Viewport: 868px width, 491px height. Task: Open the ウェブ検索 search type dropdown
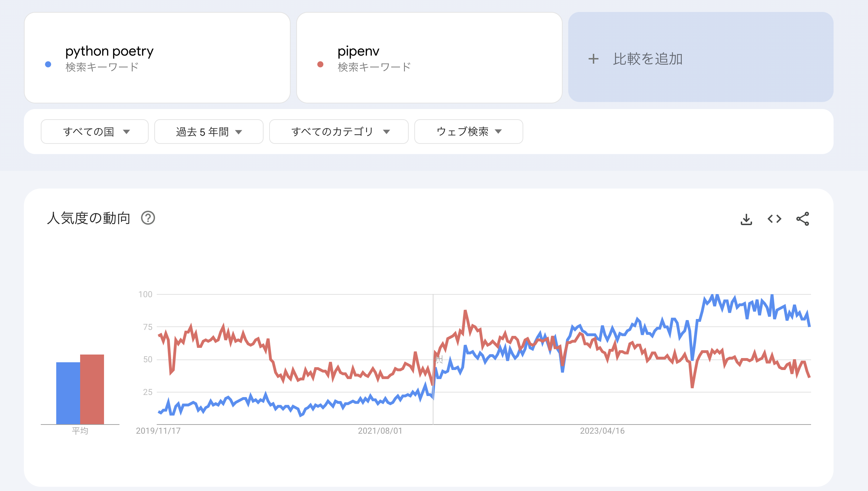click(x=468, y=132)
